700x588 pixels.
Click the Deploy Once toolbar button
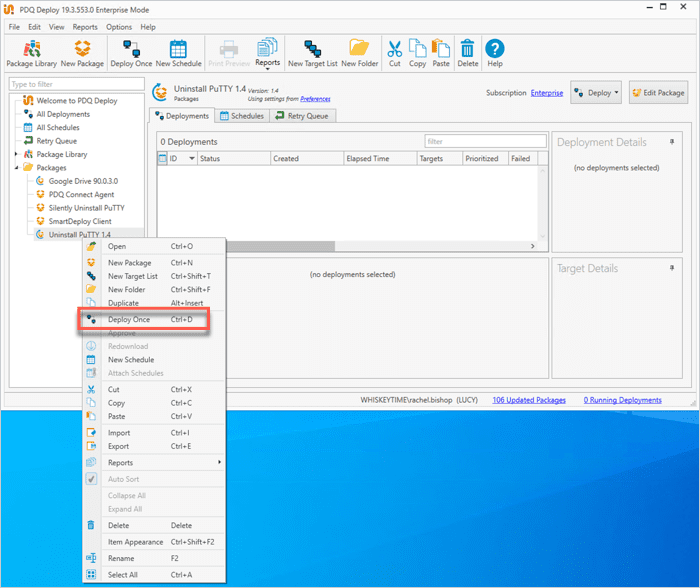(x=131, y=53)
